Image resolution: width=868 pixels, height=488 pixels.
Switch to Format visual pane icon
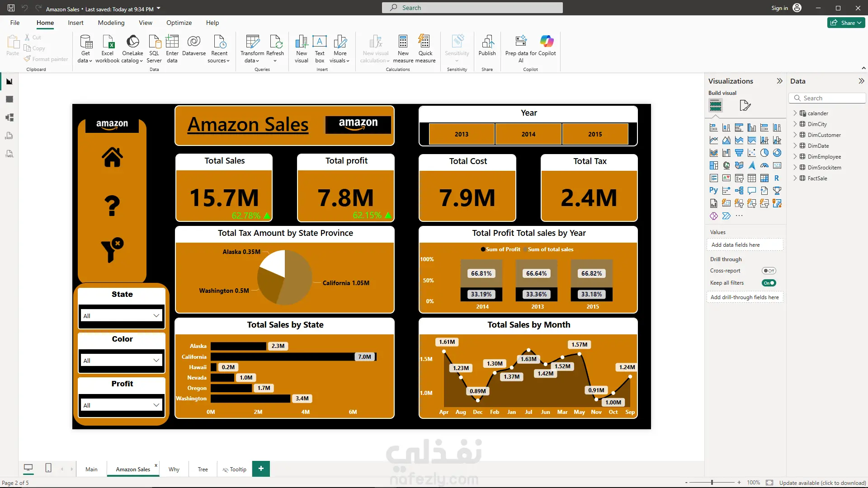pyautogui.click(x=745, y=106)
